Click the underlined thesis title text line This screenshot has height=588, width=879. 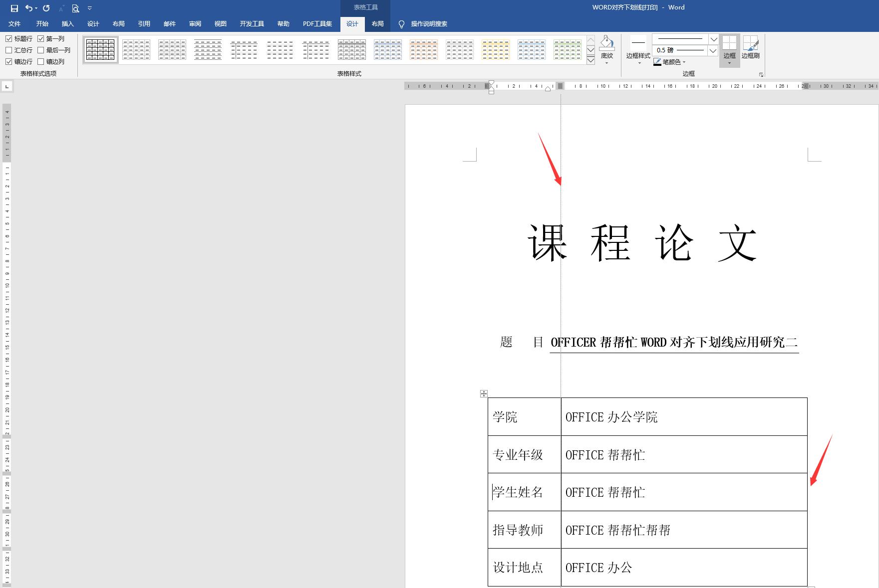coord(674,342)
